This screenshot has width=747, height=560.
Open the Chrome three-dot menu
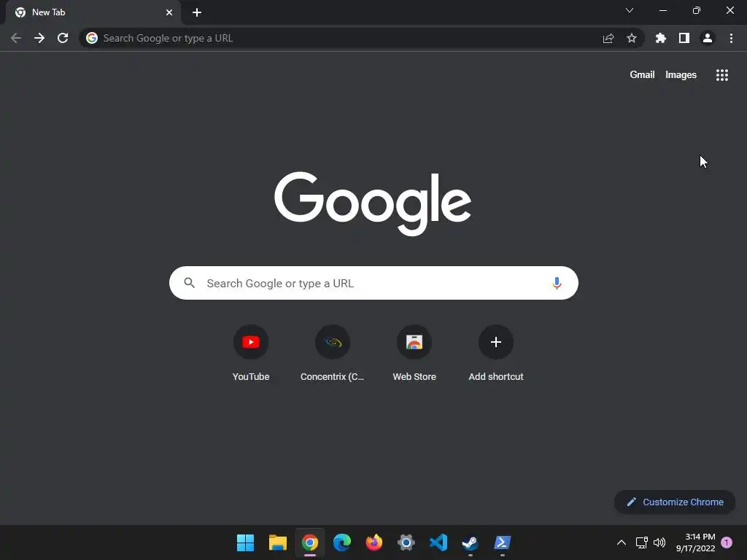[731, 38]
